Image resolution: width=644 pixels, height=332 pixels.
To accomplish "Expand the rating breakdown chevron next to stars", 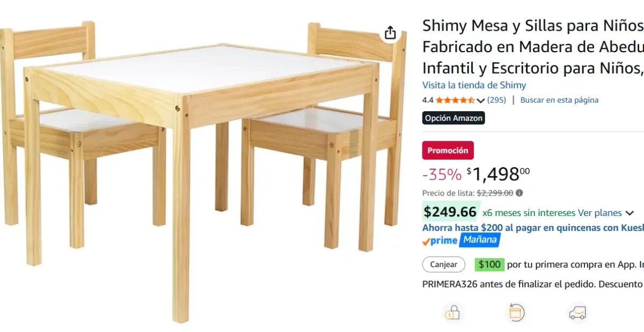I will [481, 100].
